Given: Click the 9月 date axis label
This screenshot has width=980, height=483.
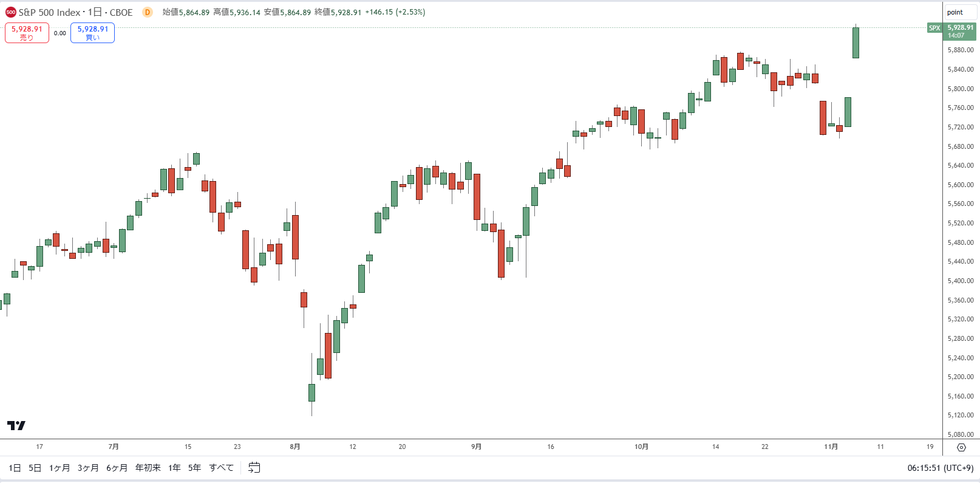Looking at the screenshot, I should (477, 447).
